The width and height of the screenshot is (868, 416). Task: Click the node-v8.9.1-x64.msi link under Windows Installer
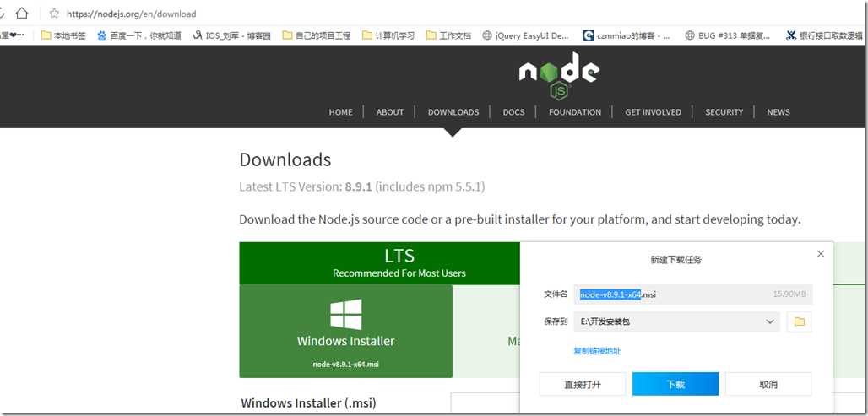point(345,364)
